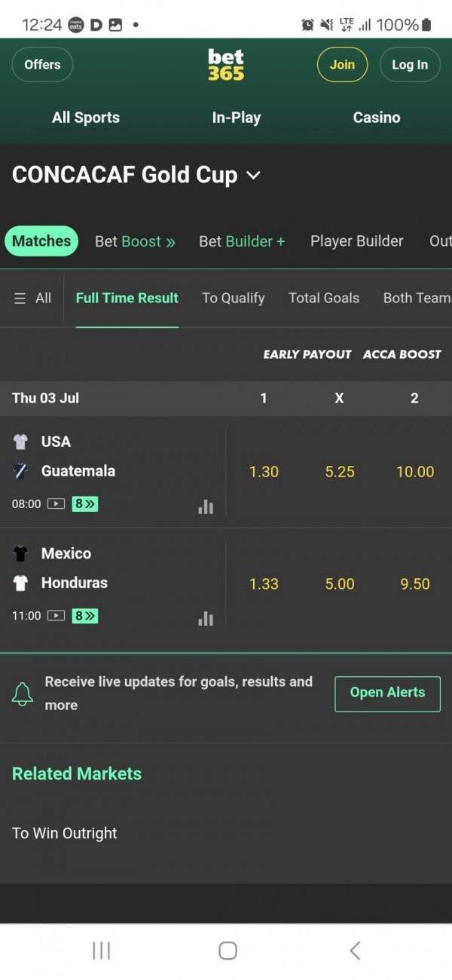
Task: Open bet boost badge on USA match
Action: (x=85, y=504)
